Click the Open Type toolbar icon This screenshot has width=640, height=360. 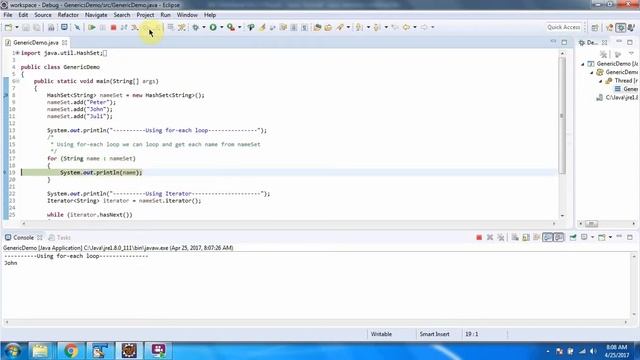pyautogui.click(x=318, y=27)
